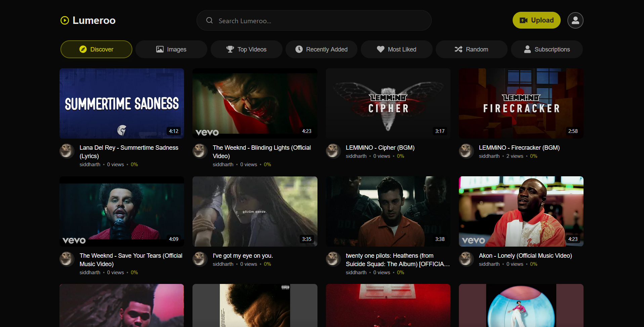Switch to the Discover tab
Viewport: 644px width, 327px height.
point(96,49)
